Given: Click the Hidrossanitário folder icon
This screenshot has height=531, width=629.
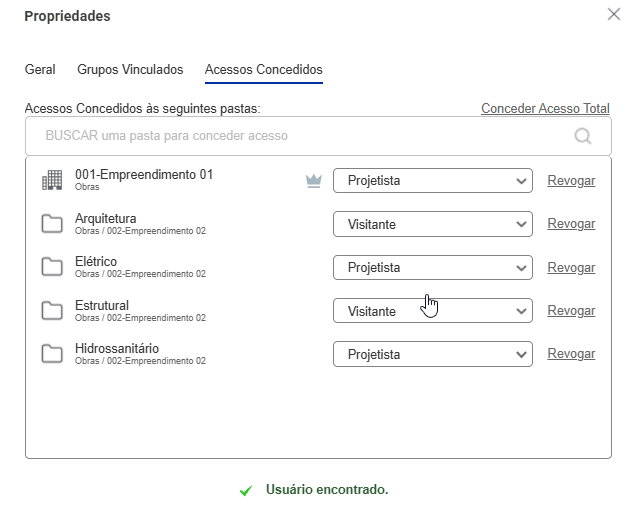Looking at the screenshot, I should [x=52, y=353].
